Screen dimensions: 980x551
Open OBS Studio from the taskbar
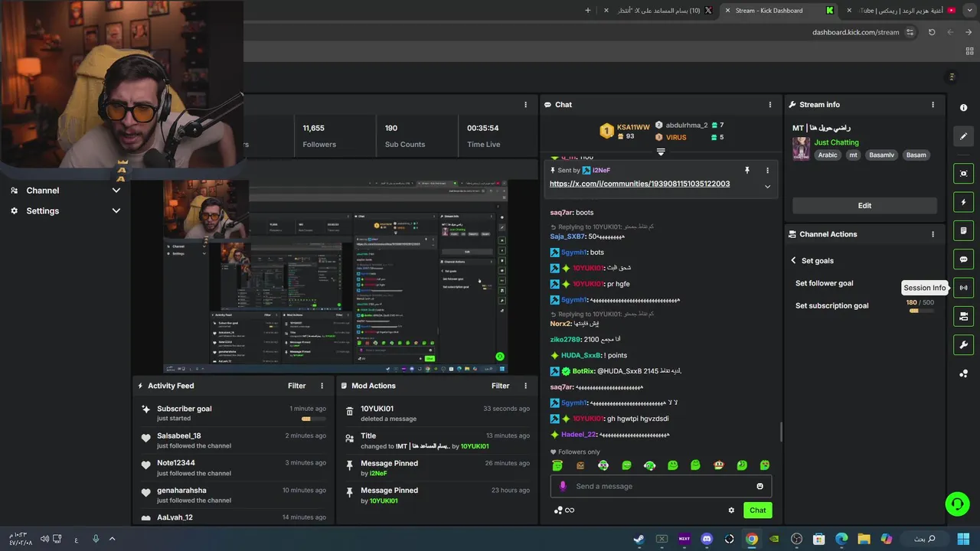(x=796, y=539)
